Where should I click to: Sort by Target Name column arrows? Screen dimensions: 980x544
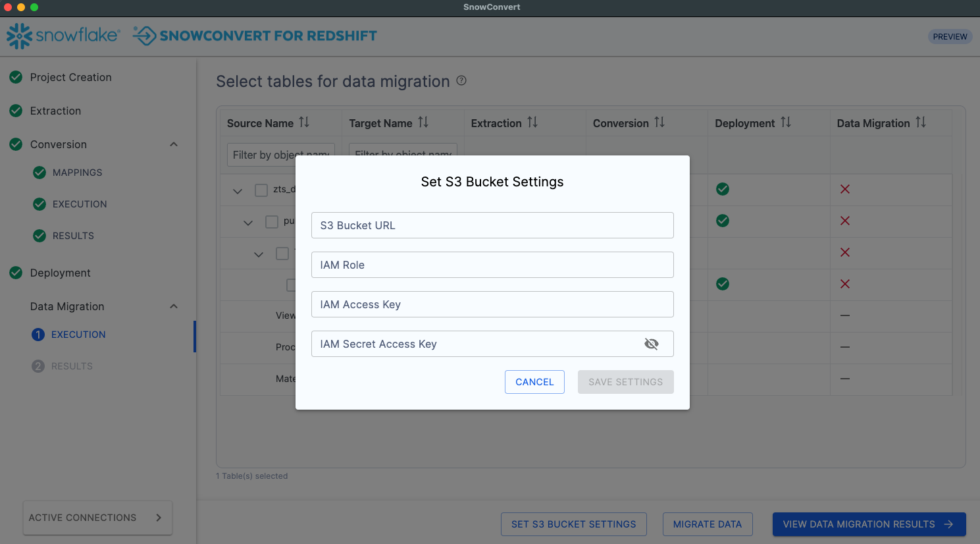(423, 122)
